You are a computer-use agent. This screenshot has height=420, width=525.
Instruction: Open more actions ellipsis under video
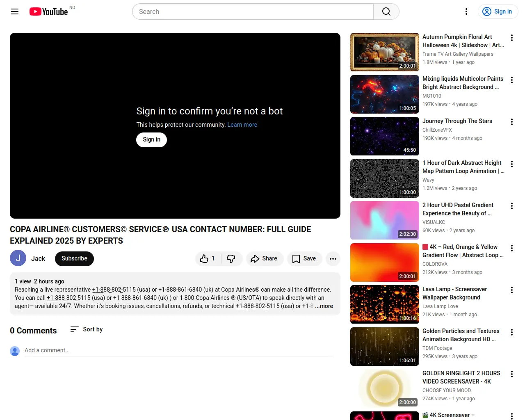[333, 258]
